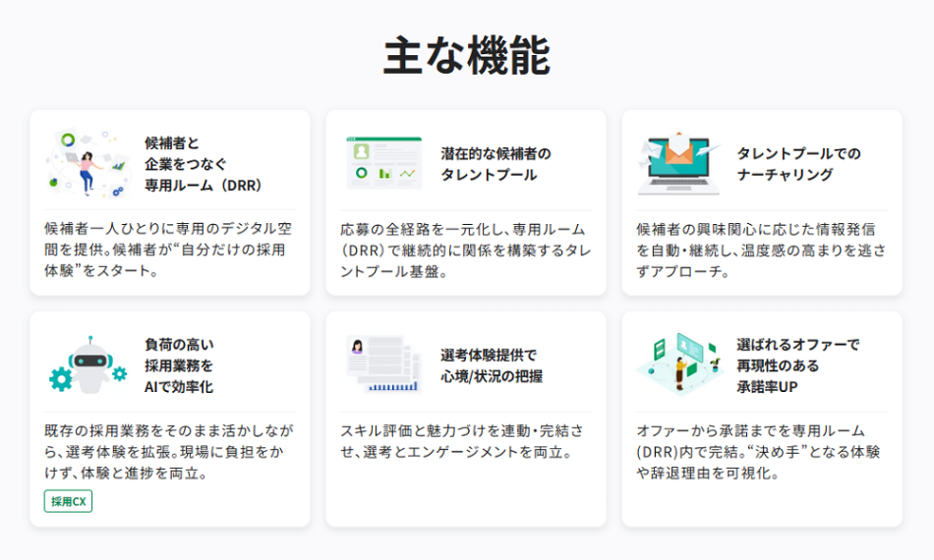
Task: Open the 専用ルーム（DRR） card title
Action: coord(203,163)
